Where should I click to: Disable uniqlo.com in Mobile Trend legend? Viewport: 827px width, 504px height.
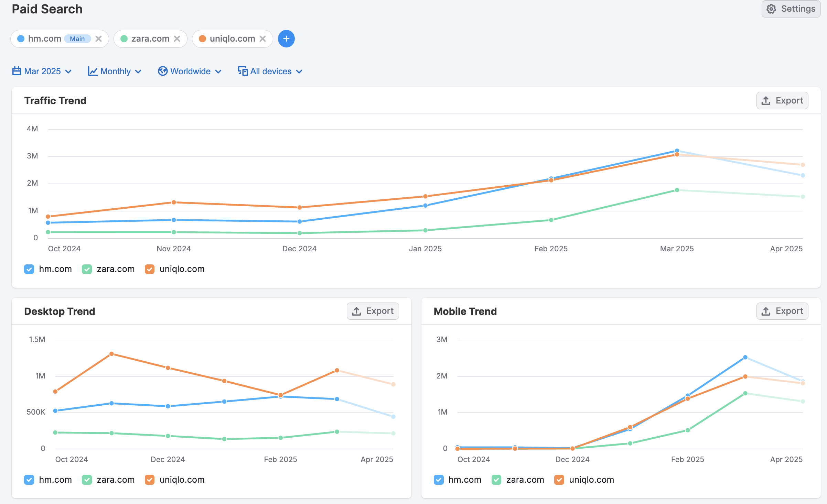(559, 480)
